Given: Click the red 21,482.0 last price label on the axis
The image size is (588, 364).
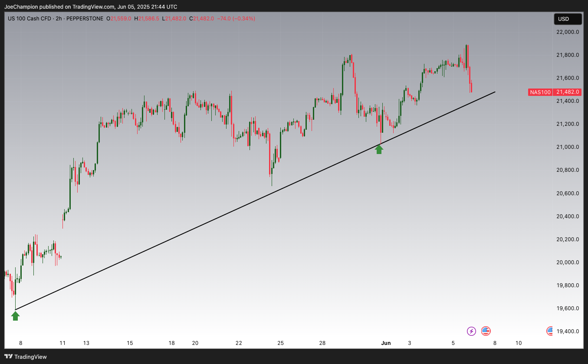Looking at the screenshot, I should pyautogui.click(x=568, y=92).
